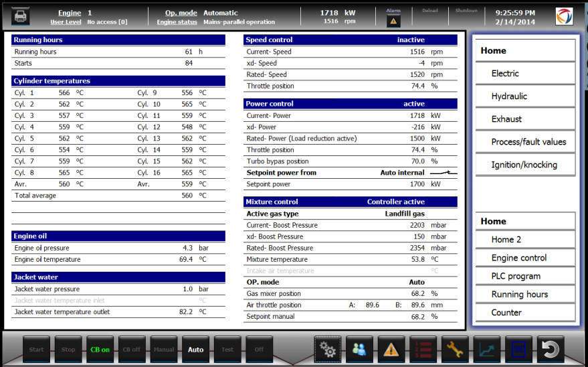The width and height of the screenshot is (588, 367).
Task: Click Gas mixer position value 68.2
Action: click(x=417, y=293)
